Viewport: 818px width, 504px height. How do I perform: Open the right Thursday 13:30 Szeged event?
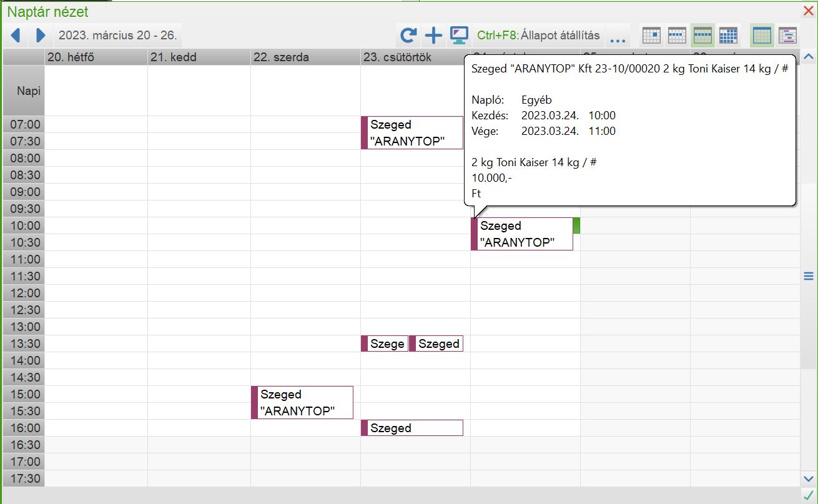(436, 343)
